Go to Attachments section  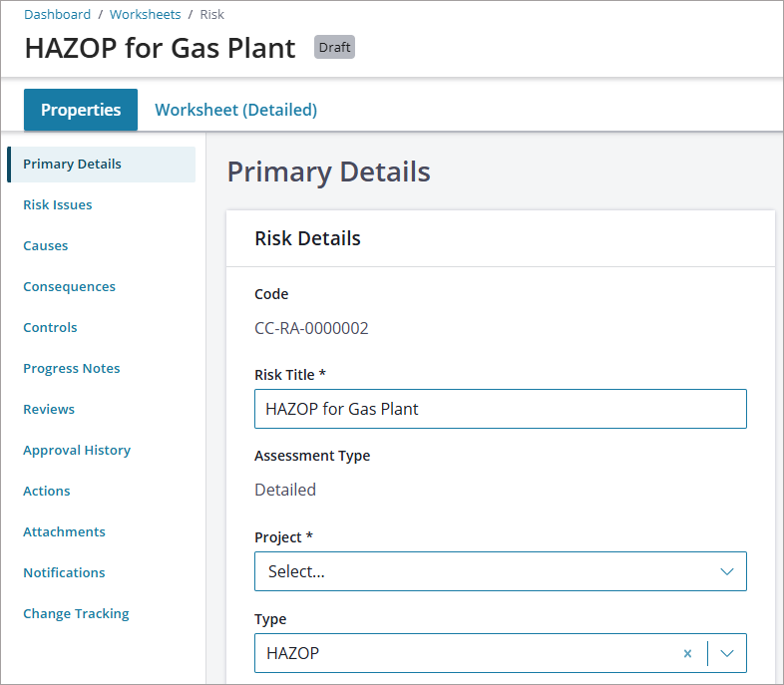[64, 532]
